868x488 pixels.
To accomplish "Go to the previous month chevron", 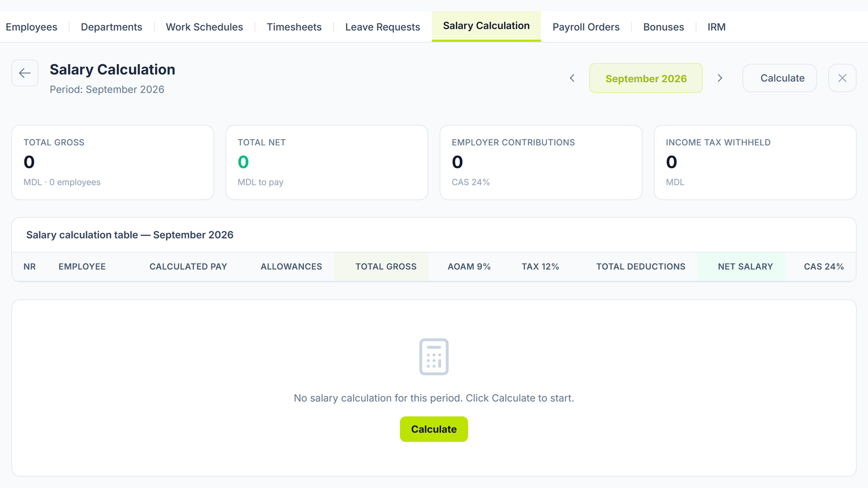I will tap(572, 78).
